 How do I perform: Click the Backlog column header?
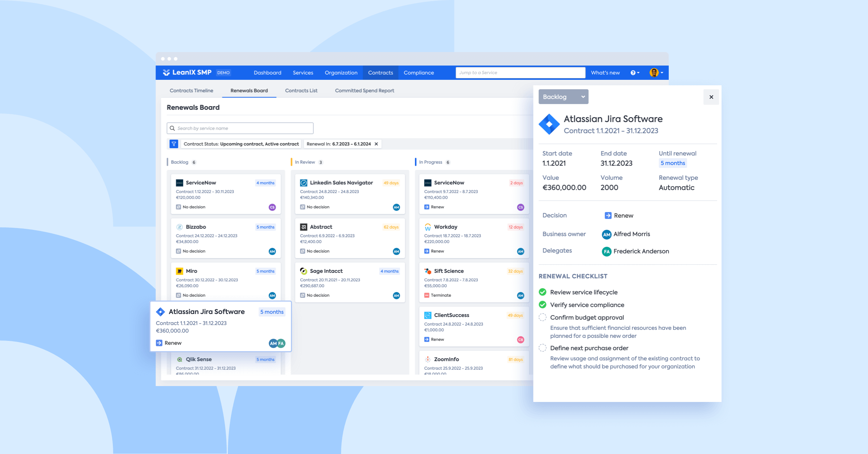pos(179,162)
